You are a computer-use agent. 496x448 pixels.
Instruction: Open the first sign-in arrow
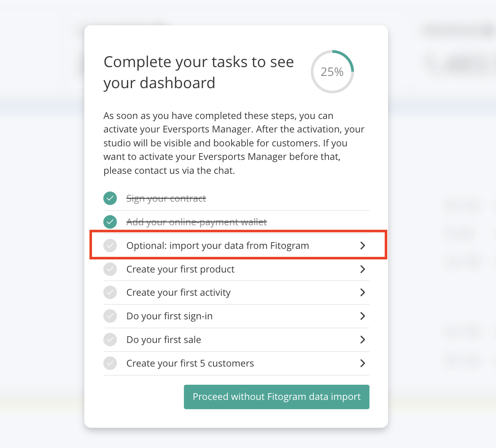[x=363, y=316]
